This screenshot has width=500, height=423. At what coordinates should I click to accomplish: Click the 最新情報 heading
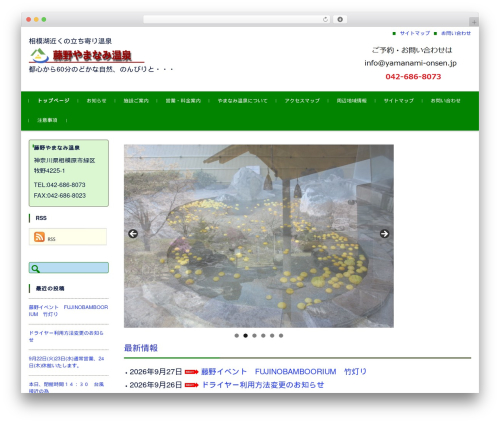coord(141,348)
